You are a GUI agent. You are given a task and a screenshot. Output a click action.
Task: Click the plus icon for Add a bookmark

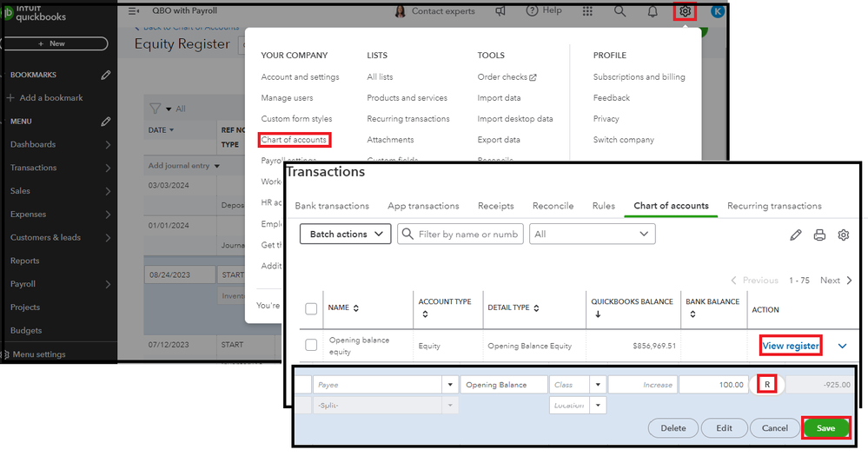click(10, 98)
